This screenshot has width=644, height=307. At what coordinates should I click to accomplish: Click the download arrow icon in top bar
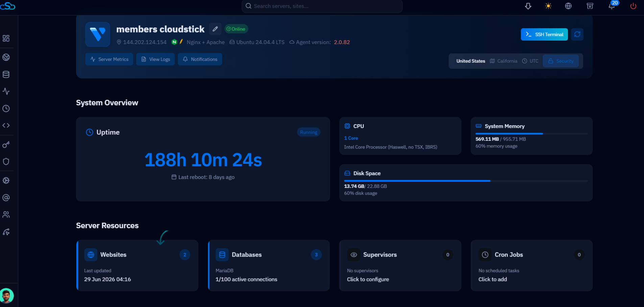coord(528,6)
